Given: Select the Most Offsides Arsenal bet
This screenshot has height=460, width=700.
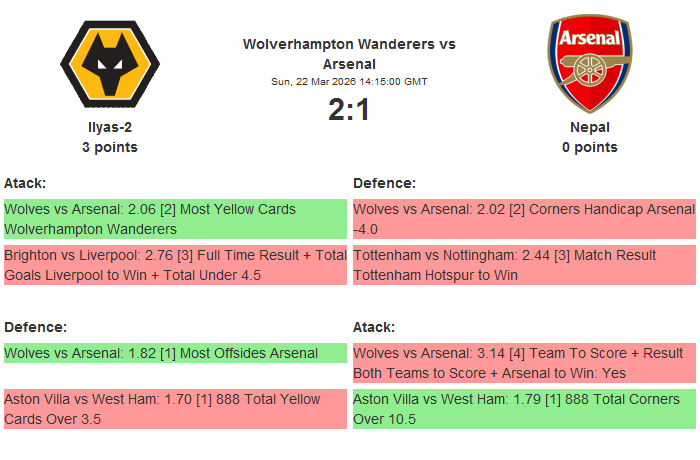Looking at the screenshot, I should click(175, 353).
